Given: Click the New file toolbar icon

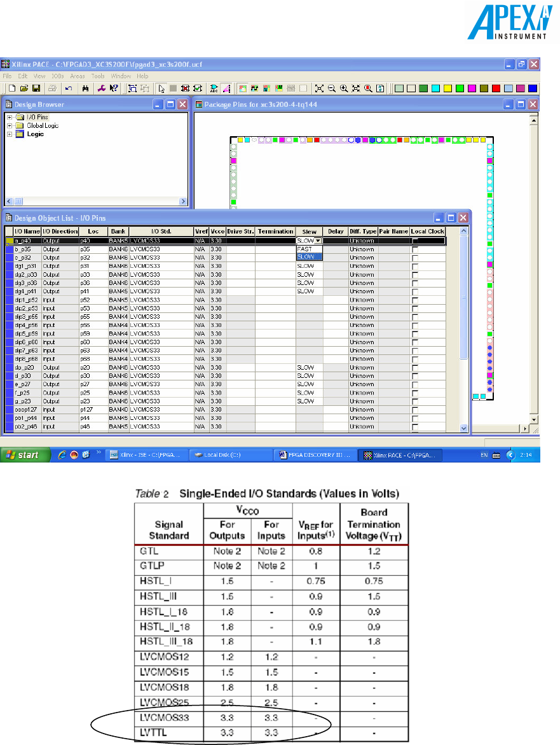Looking at the screenshot, I should (12, 88).
